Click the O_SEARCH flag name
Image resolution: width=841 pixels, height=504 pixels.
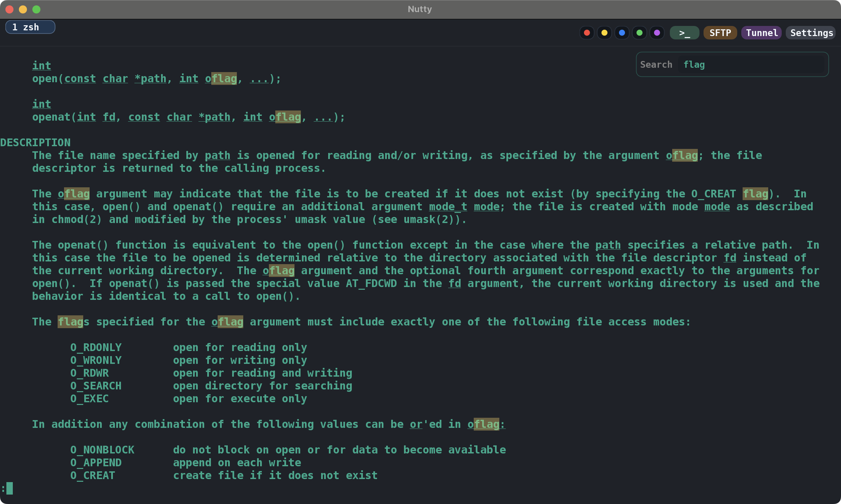[x=96, y=386]
